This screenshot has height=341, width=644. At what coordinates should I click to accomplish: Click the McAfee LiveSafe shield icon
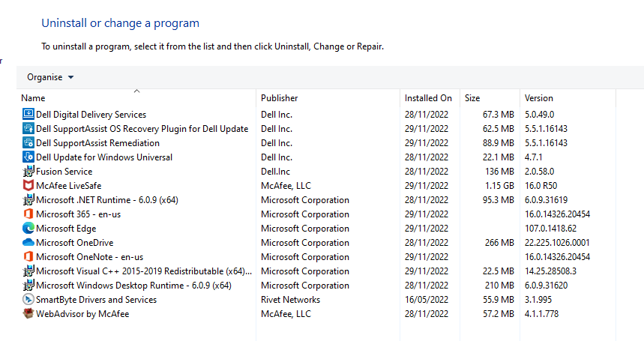[28, 185]
